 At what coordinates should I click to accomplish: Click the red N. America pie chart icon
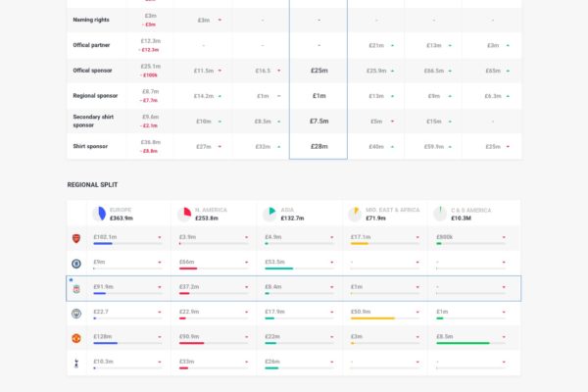pos(185,214)
